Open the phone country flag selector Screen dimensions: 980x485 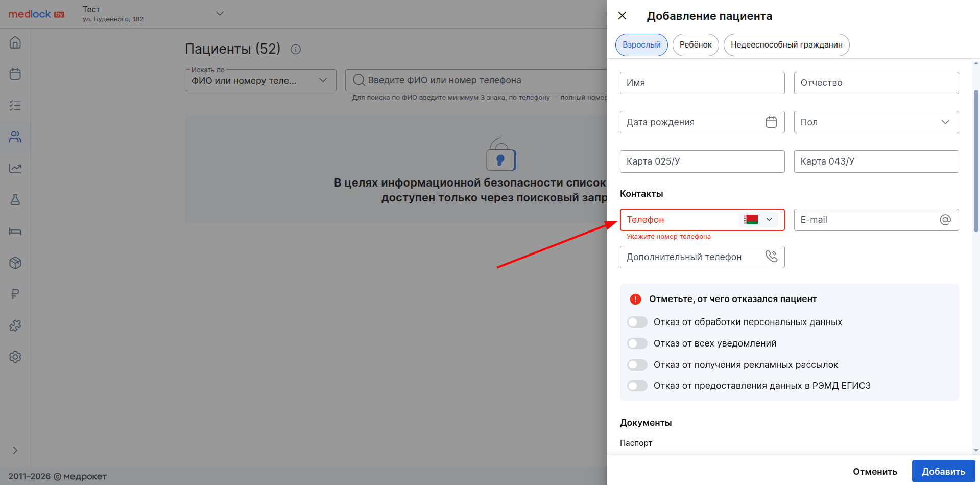[x=758, y=220]
